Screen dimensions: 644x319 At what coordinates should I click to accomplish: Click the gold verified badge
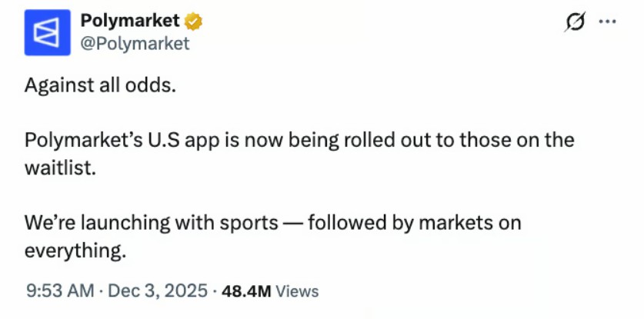[x=194, y=22]
